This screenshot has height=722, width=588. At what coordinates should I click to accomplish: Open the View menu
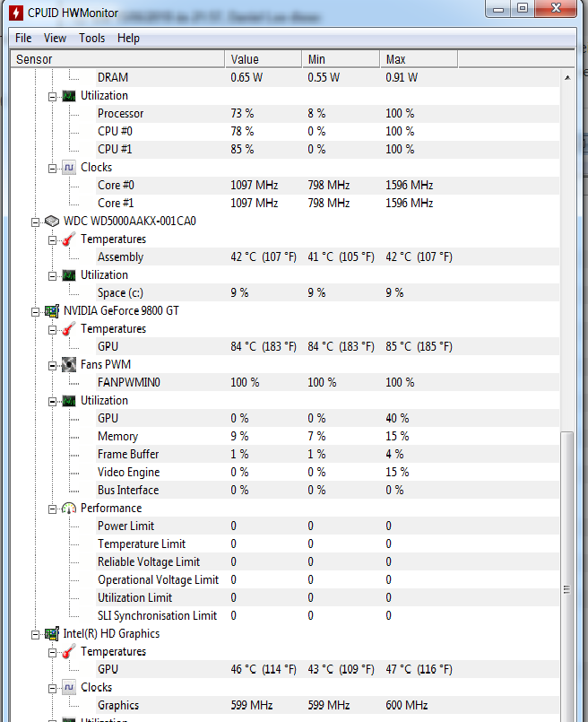click(55, 39)
